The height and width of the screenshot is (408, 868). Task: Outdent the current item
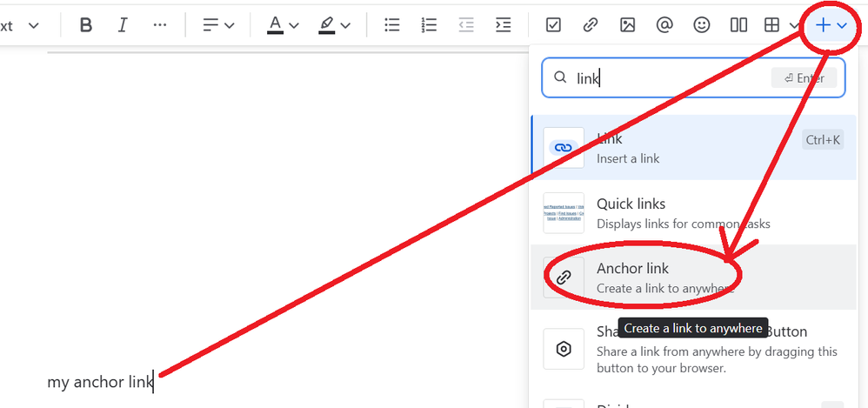click(x=466, y=25)
